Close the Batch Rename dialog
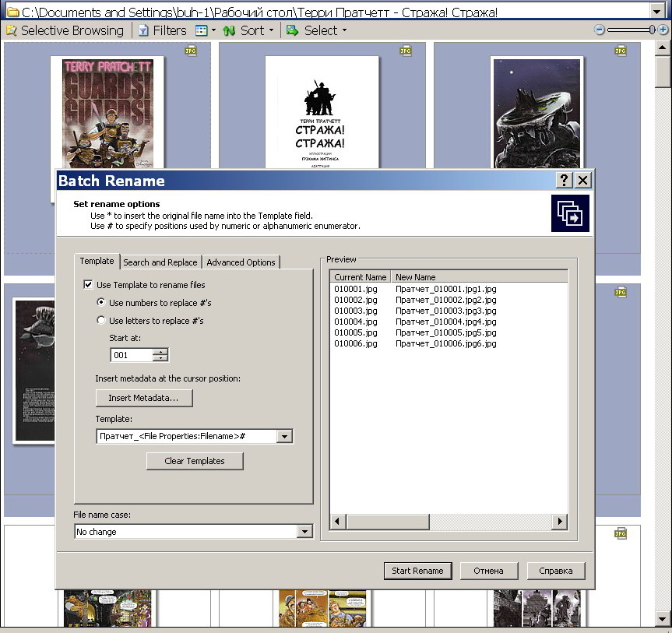This screenshot has height=633, width=672. pyautogui.click(x=583, y=180)
